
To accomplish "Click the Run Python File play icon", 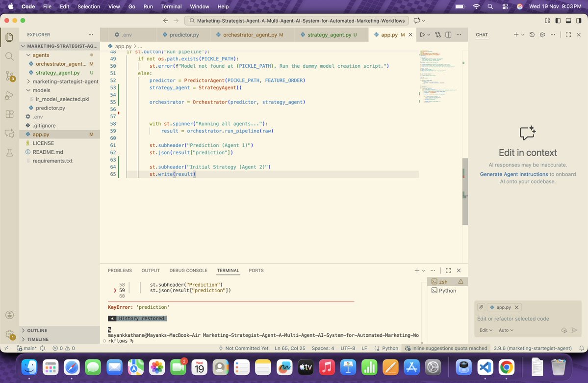I will click(x=422, y=34).
